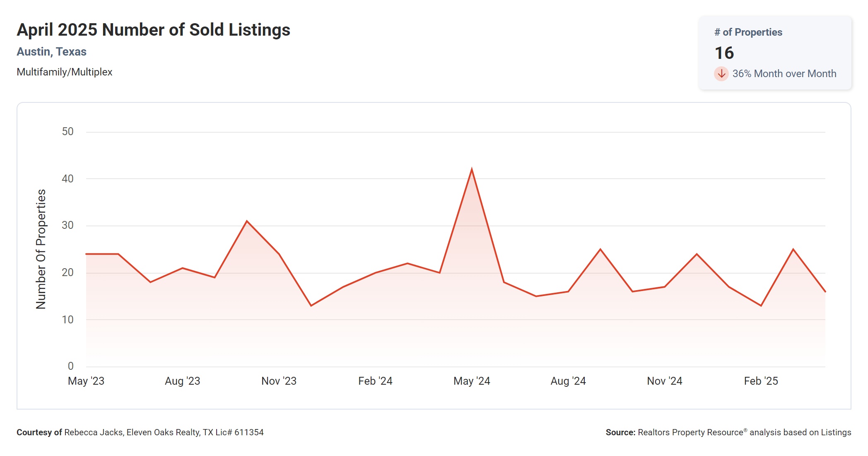Screen dimensions: 868x456
Task: Click the "May '23" x-axis label
Action: [x=86, y=381]
